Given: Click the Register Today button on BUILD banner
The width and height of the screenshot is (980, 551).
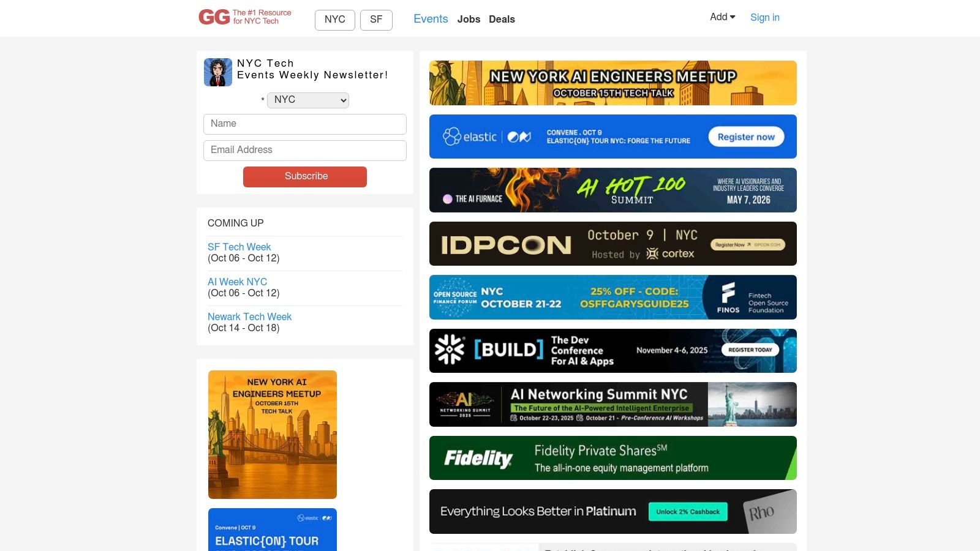Looking at the screenshot, I should click(x=750, y=350).
